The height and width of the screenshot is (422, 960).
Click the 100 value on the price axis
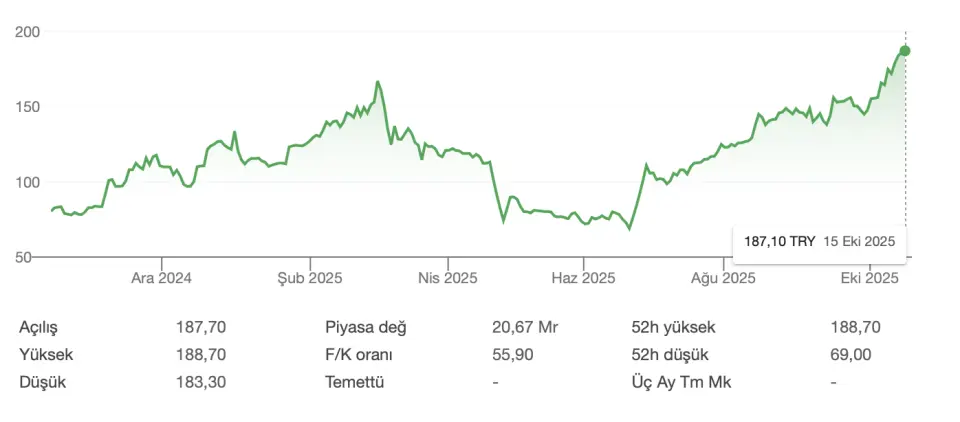click(28, 182)
